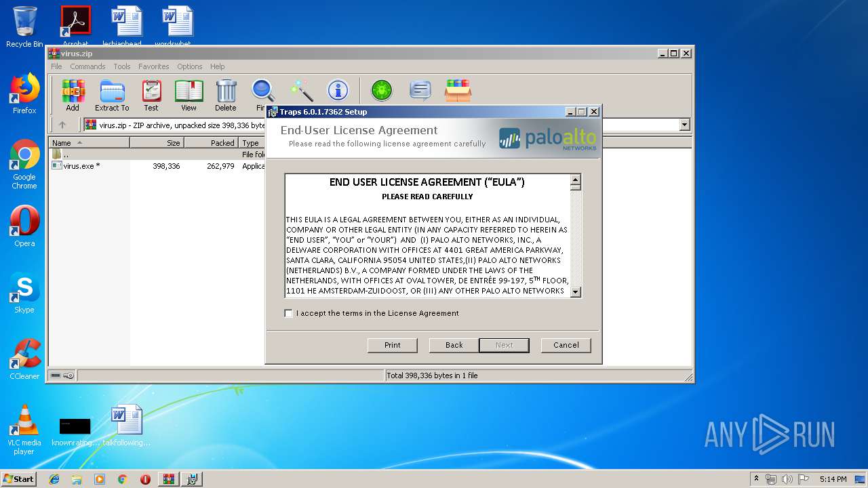Screen dimensions: 868x488
Task: Click the Wizard wand icon in WinRAR
Action: [301, 91]
